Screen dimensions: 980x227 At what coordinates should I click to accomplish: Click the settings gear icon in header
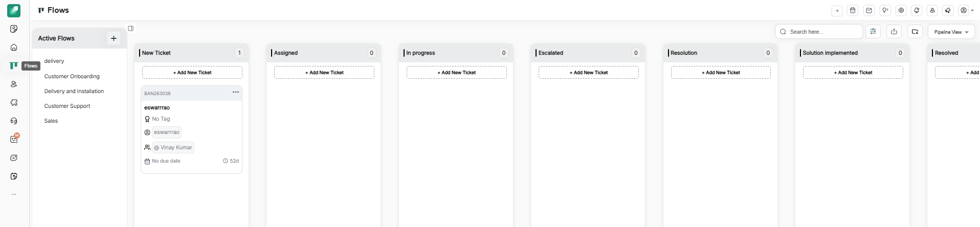pyautogui.click(x=901, y=10)
